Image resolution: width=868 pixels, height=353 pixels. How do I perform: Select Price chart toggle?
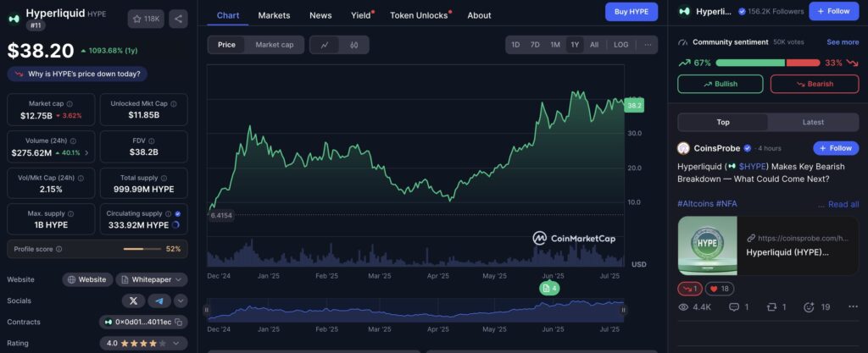tap(226, 45)
